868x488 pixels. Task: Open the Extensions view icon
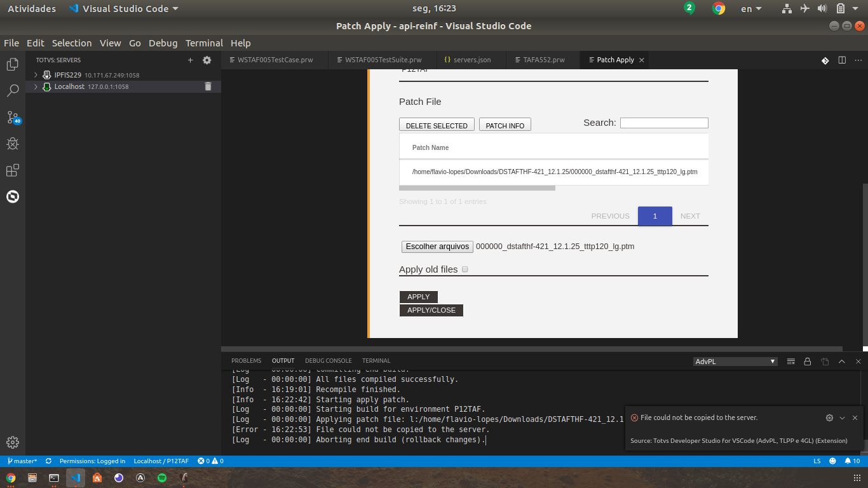[12, 170]
